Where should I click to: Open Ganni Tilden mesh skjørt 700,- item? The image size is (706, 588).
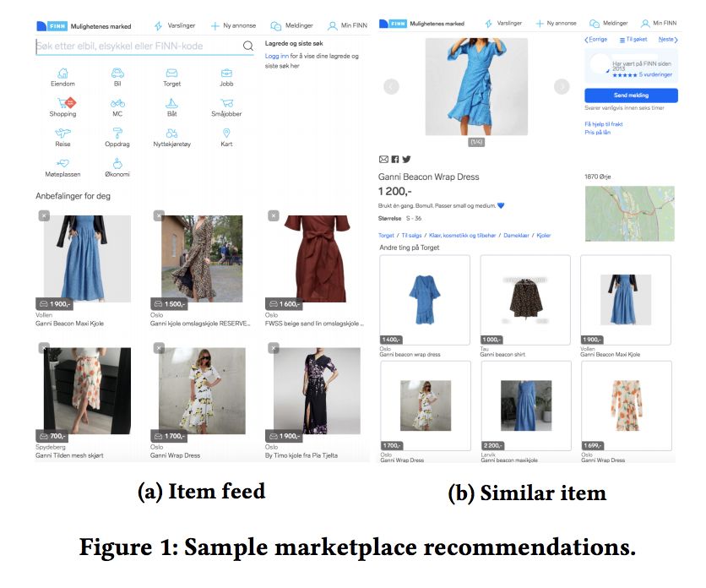(87, 390)
